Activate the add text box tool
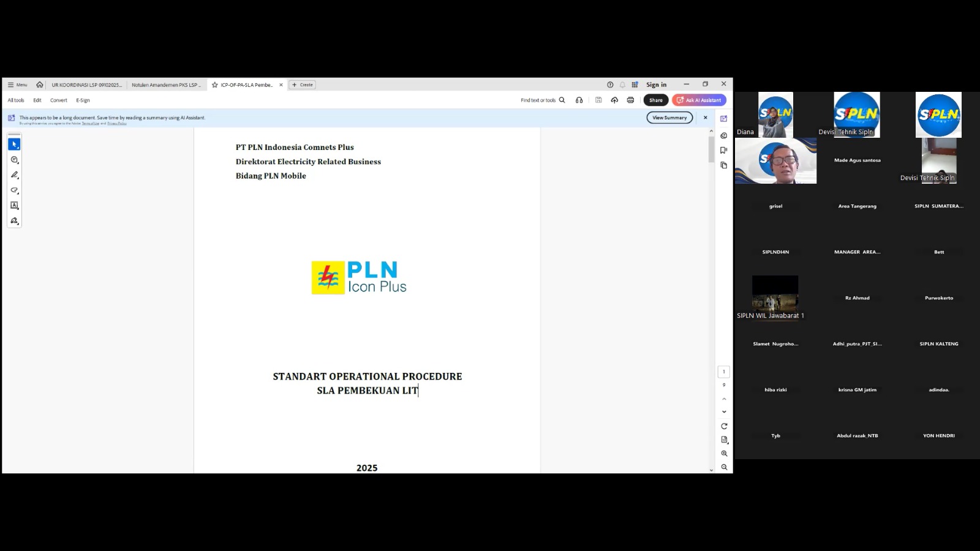980x551 pixels. (x=14, y=206)
